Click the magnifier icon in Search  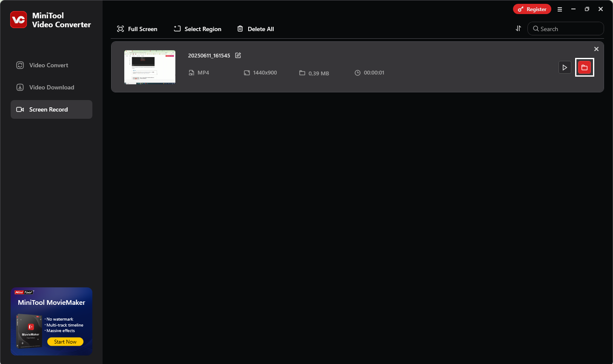click(536, 29)
